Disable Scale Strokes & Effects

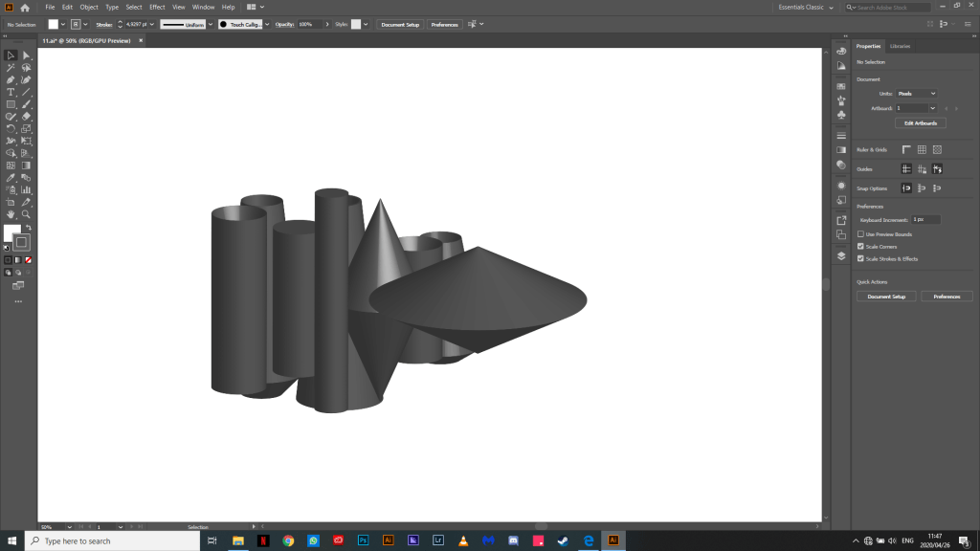point(860,258)
